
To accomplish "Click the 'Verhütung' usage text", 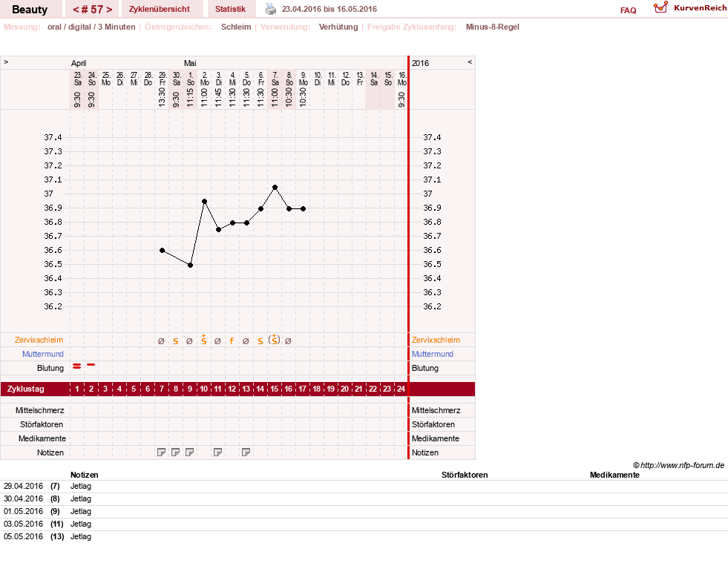I will click(x=338, y=27).
